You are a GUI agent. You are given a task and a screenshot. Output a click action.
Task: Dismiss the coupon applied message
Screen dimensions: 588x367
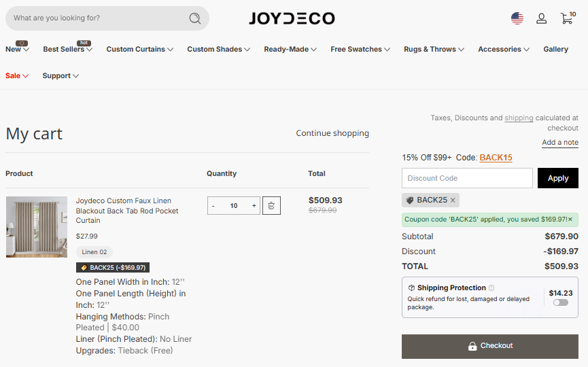point(570,220)
